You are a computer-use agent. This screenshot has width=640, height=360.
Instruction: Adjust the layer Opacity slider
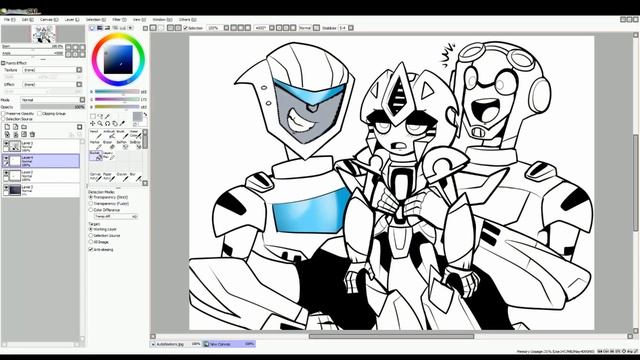coord(53,107)
